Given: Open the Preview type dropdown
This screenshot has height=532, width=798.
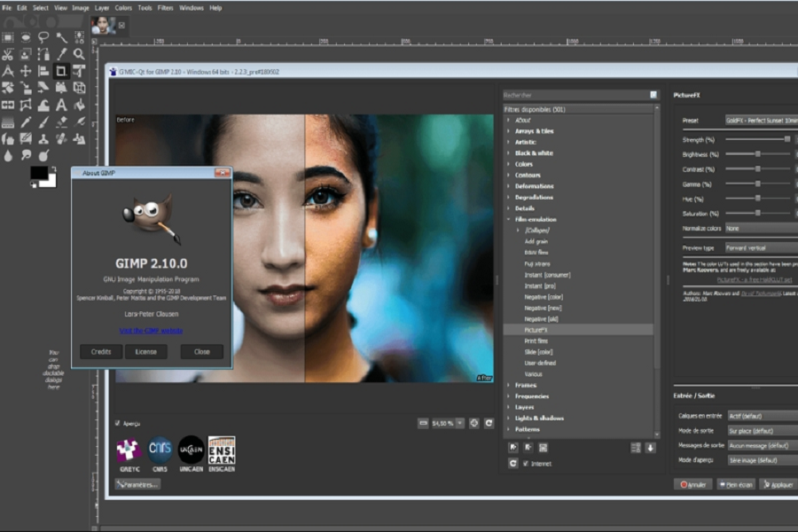Looking at the screenshot, I should tap(762, 247).
